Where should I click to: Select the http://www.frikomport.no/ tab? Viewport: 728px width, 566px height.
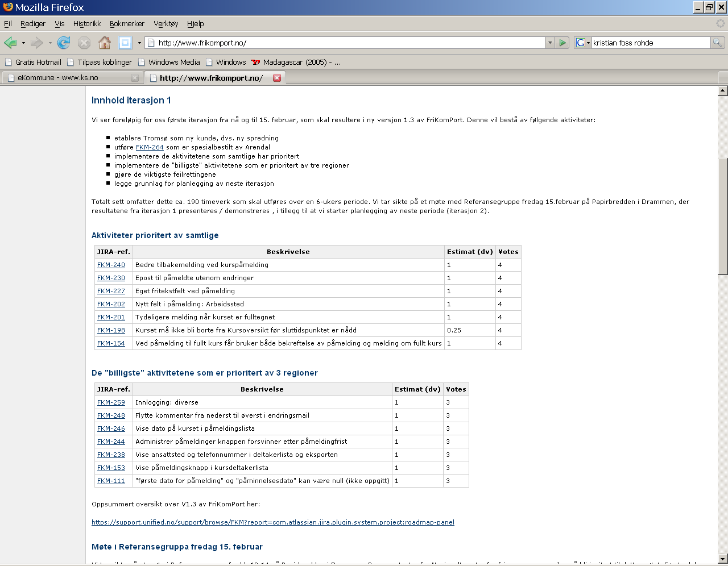(214, 78)
